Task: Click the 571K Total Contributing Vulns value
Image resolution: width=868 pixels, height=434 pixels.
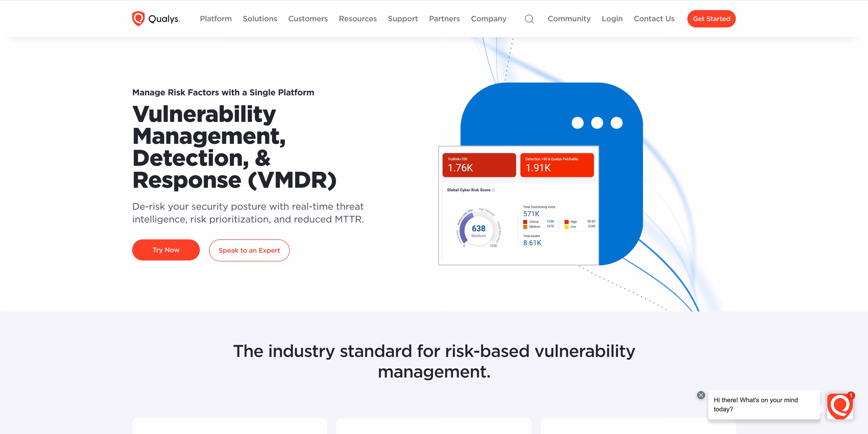Action: 531,214
